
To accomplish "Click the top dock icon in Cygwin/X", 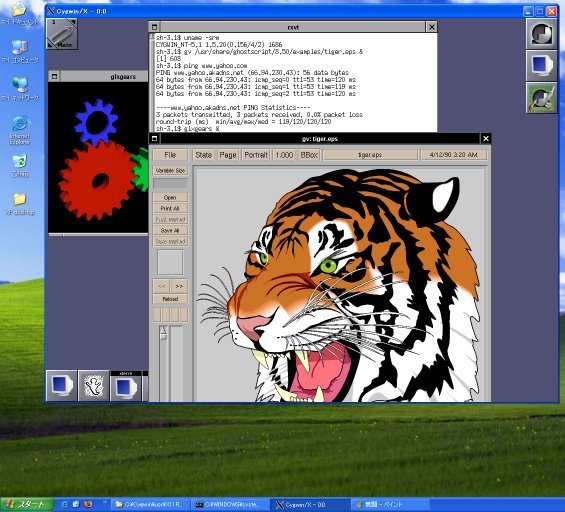I will pos(541,34).
